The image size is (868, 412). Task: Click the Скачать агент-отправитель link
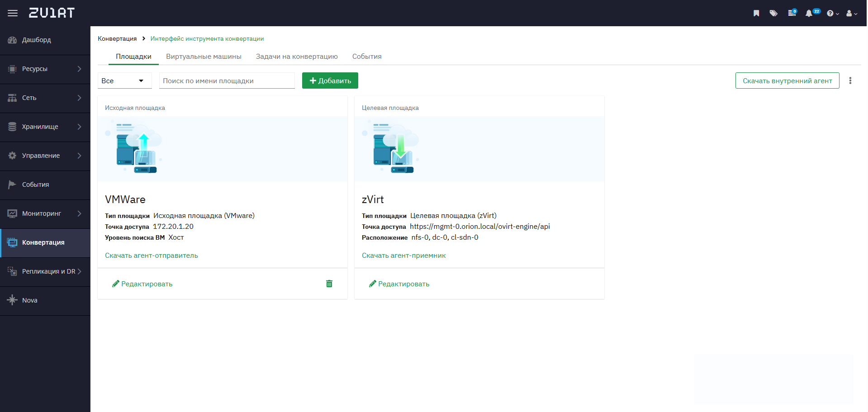coord(152,256)
